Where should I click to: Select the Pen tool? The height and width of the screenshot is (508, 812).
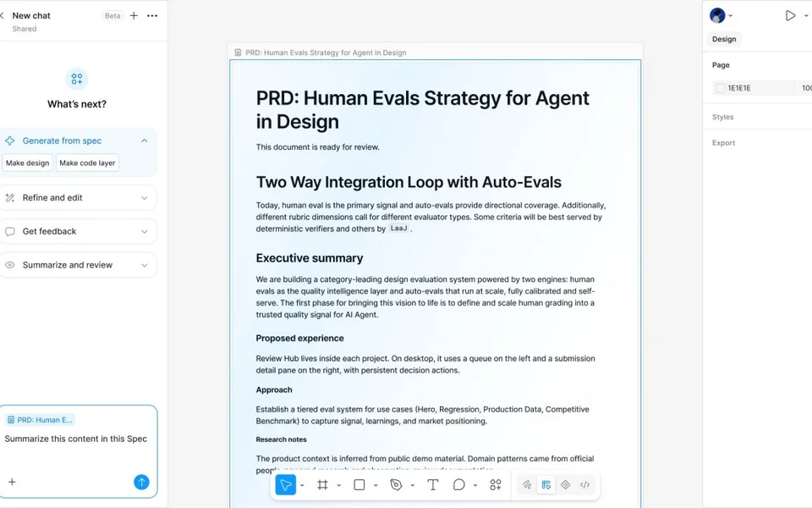pos(396,484)
